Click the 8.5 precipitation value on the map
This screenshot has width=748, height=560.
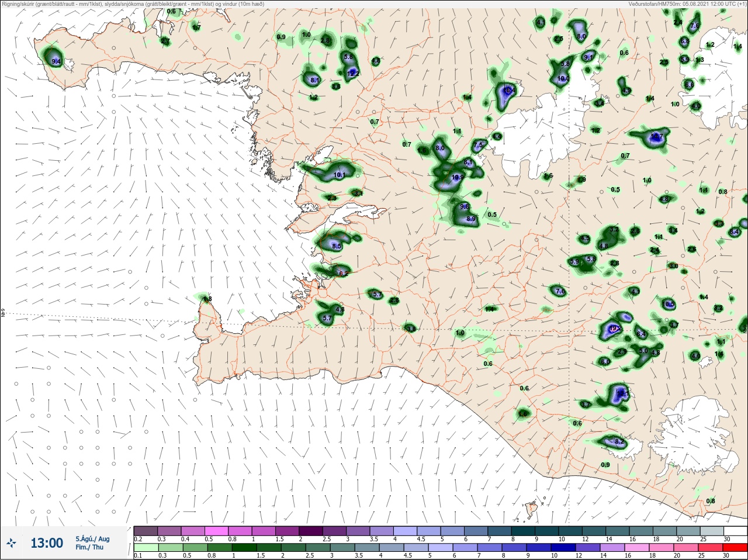337,247
